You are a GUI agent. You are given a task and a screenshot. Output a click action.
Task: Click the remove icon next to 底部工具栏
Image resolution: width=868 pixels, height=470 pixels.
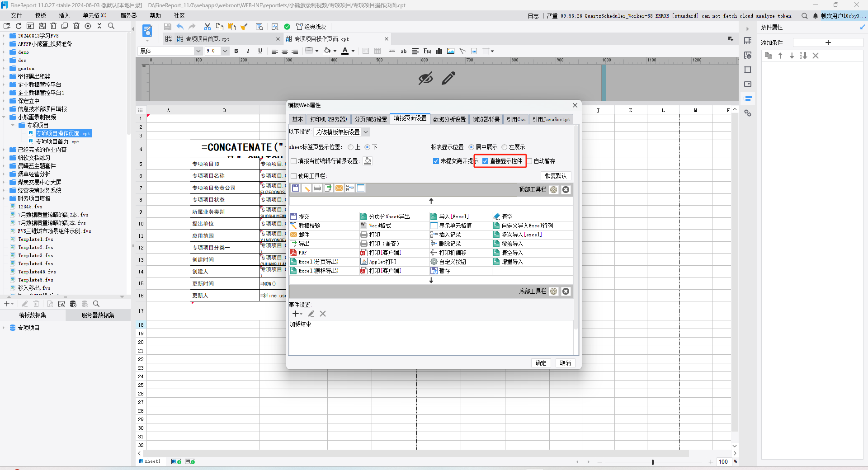(x=566, y=291)
